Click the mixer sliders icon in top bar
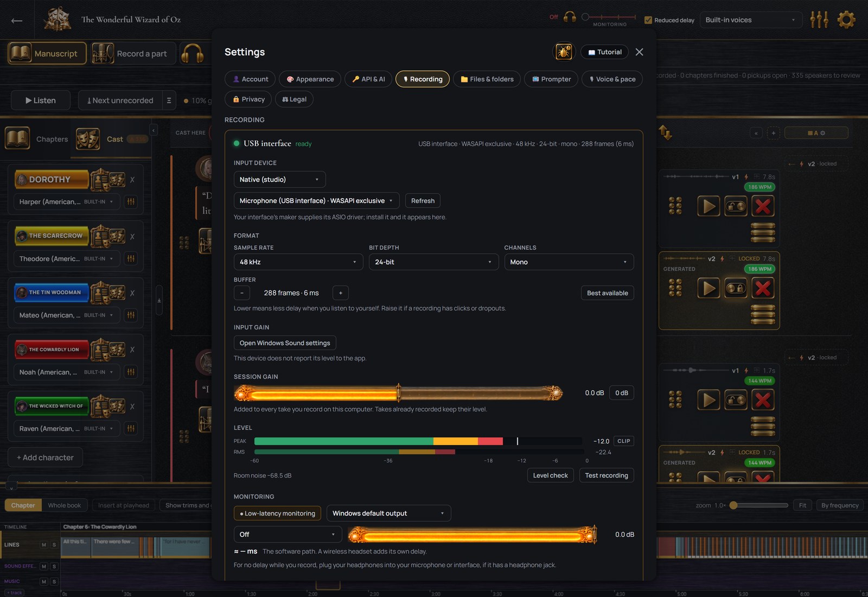The width and height of the screenshot is (868, 597). tap(819, 20)
